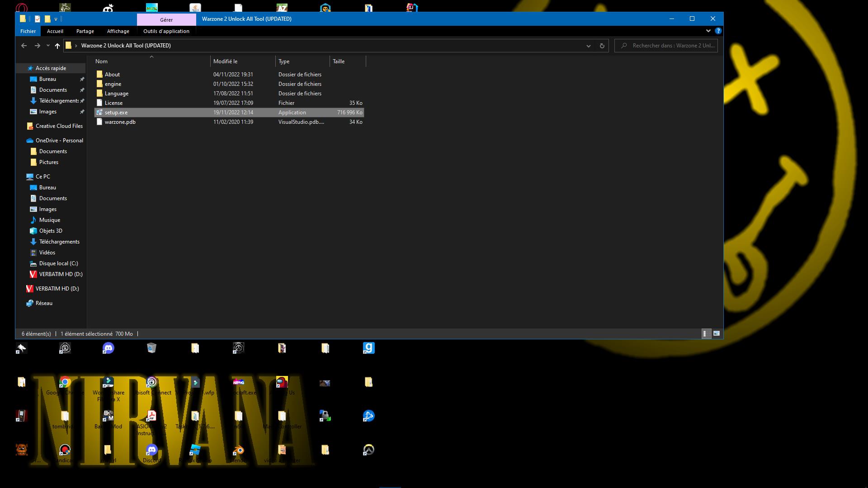Open the Discord shortcut on the desktop
868x488 pixels.
108,348
